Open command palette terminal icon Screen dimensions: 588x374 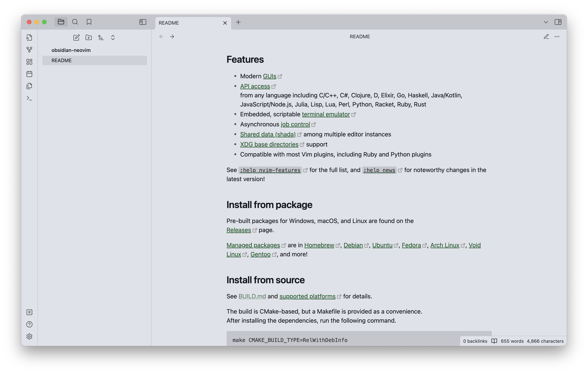tap(29, 98)
